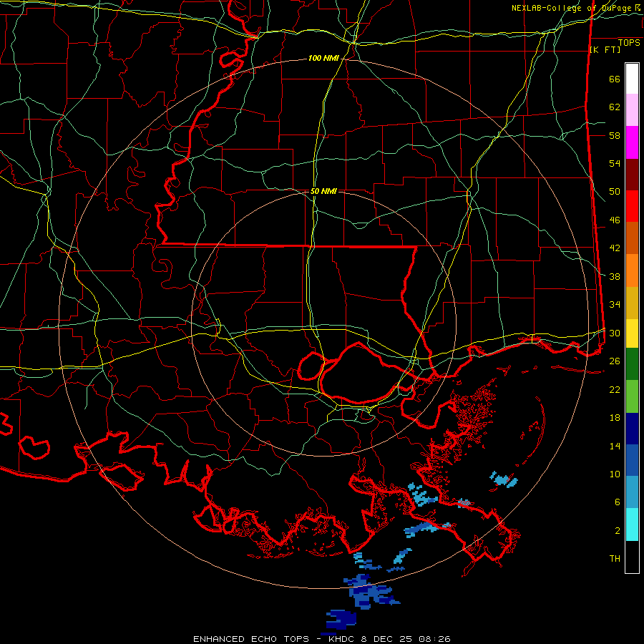Click the yellow legend swatch between 30 and 26

(632, 333)
